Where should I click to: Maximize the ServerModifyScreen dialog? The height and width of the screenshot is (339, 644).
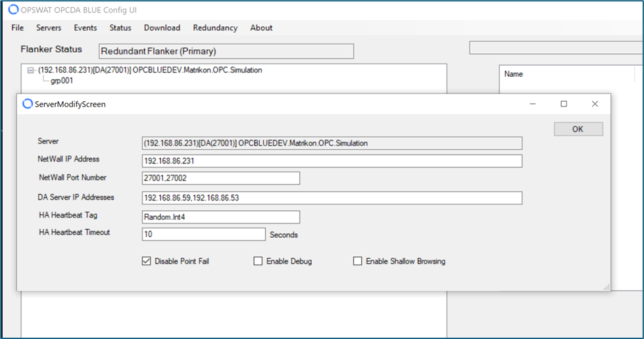click(x=564, y=104)
